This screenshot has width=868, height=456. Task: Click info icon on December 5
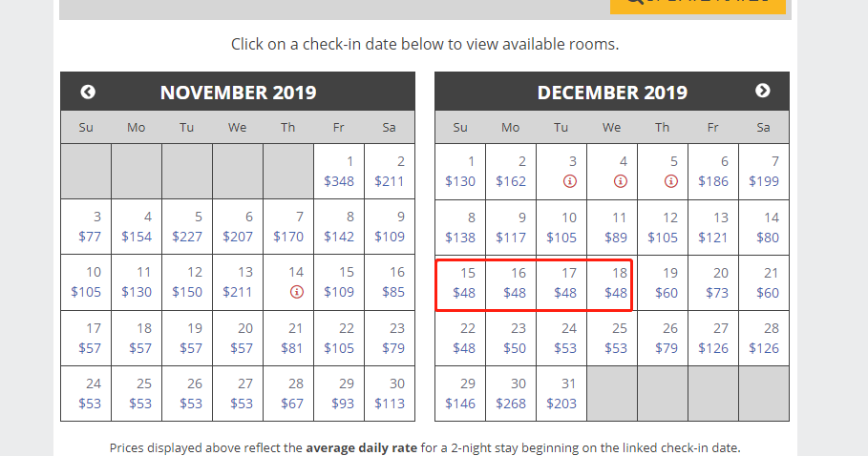(x=671, y=180)
